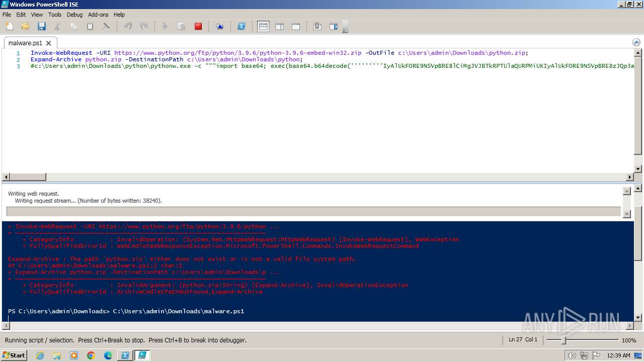This screenshot has height=362, width=644.
Task: Click the PowerShell taskbar button
Action: [125, 355]
